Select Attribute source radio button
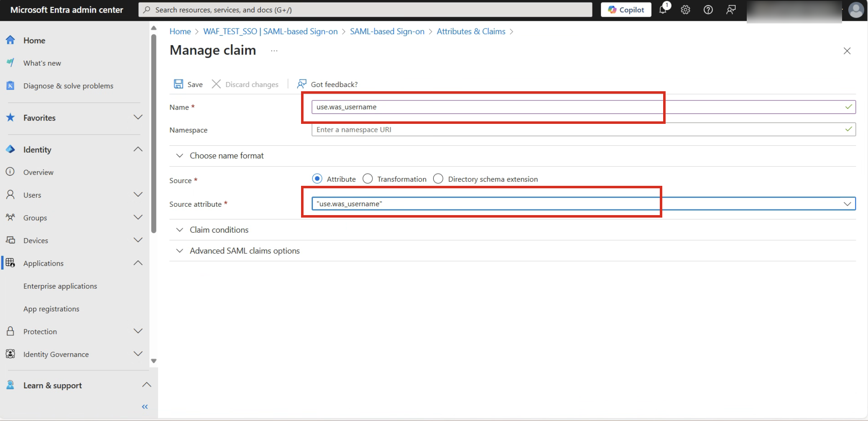 (317, 179)
